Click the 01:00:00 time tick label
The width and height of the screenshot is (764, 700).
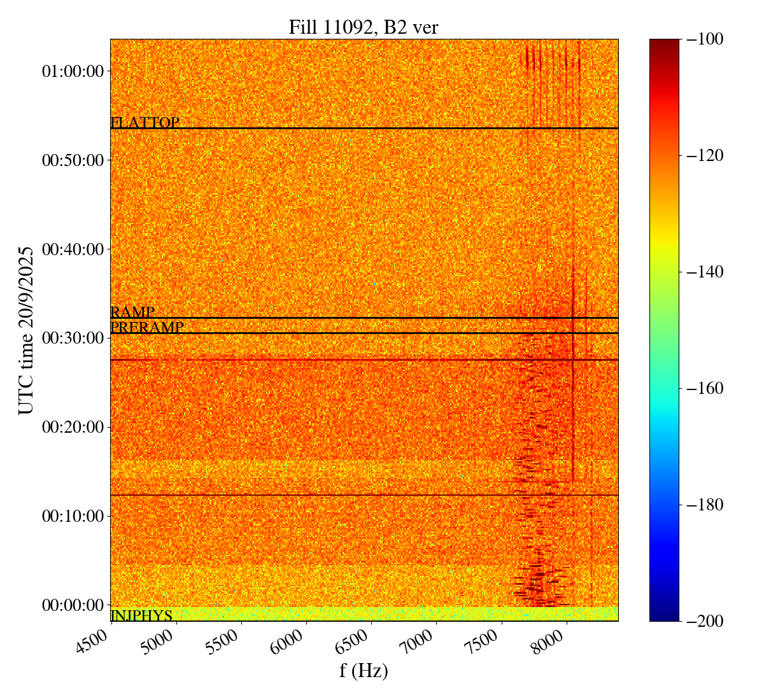click(x=73, y=71)
